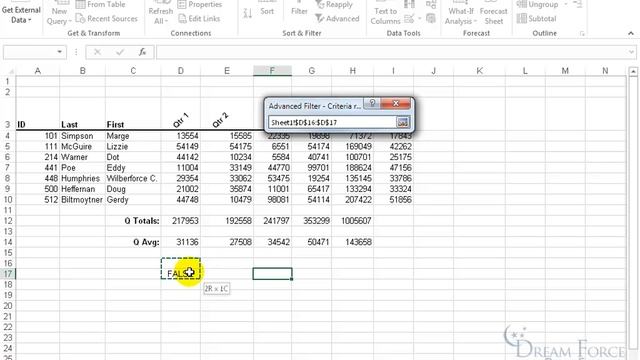Click Text to Columns

[385, 14]
